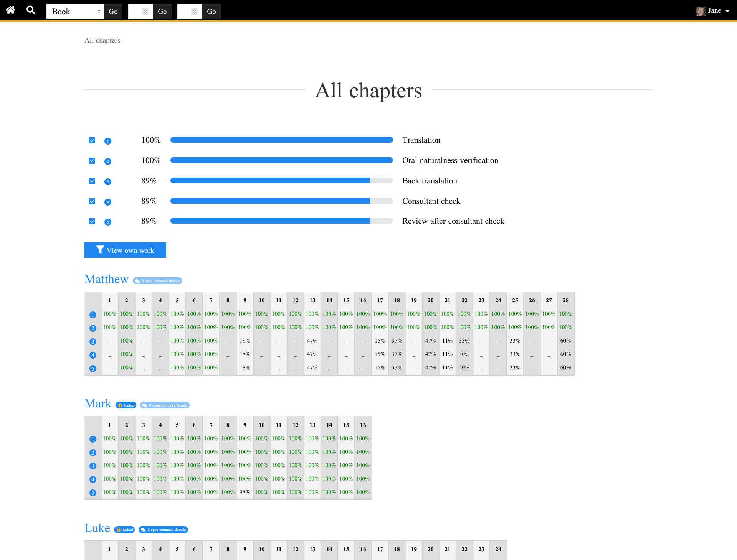Uncheck the Consultant check stage checkbox
This screenshot has height=560, width=737.
(92, 201)
